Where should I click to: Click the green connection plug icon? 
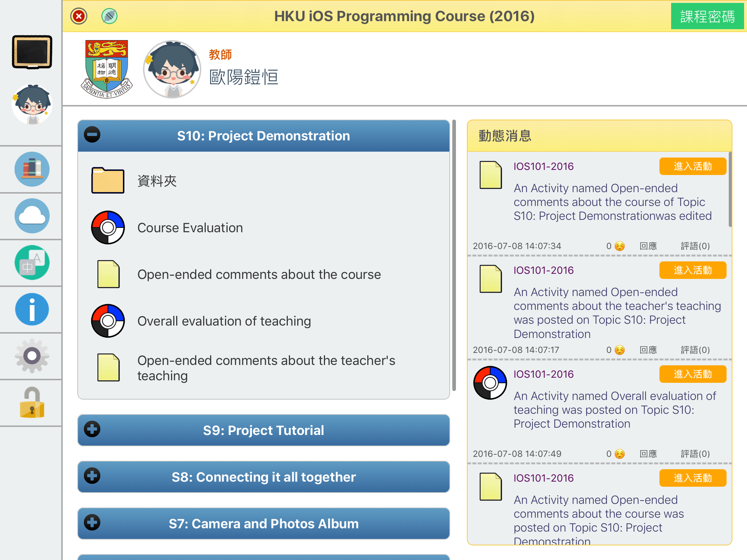[x=109, y=16]
